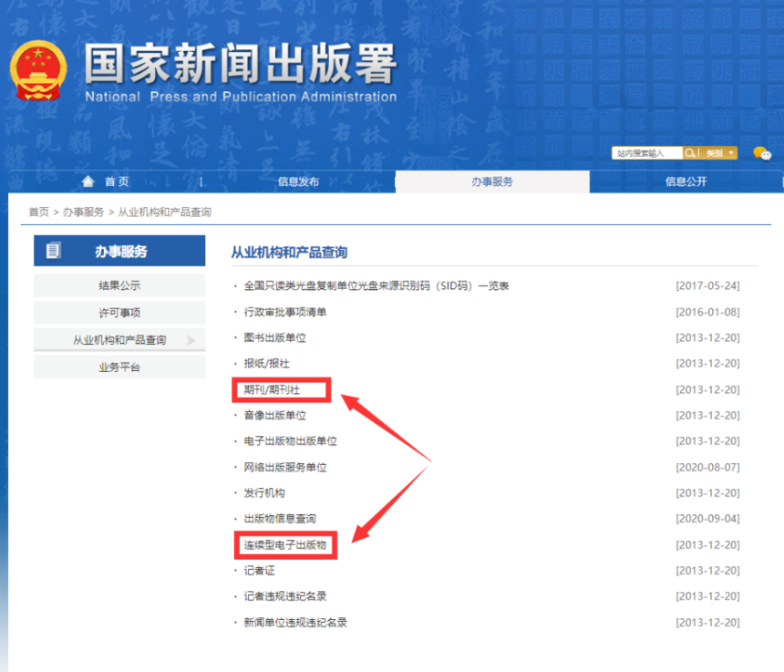Open the 电子出版物出版单位 link
This screenshot has height=672, width=784.
coord(290,441)
